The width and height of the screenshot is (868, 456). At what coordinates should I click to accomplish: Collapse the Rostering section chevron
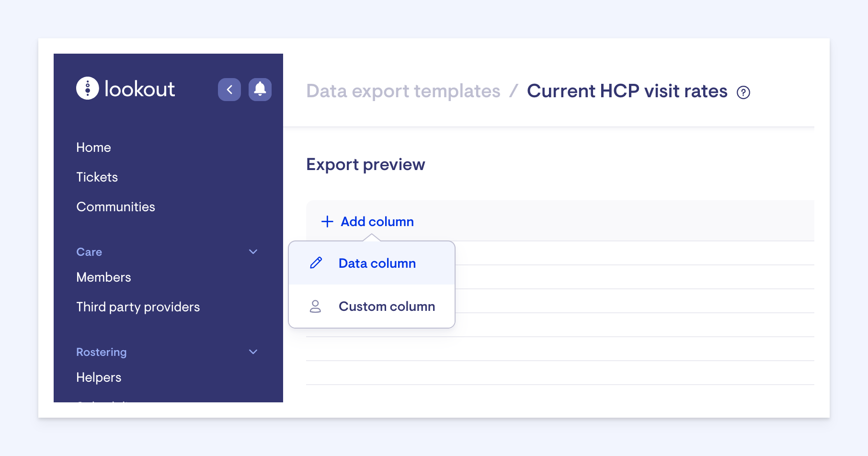(x=253, y=352)
